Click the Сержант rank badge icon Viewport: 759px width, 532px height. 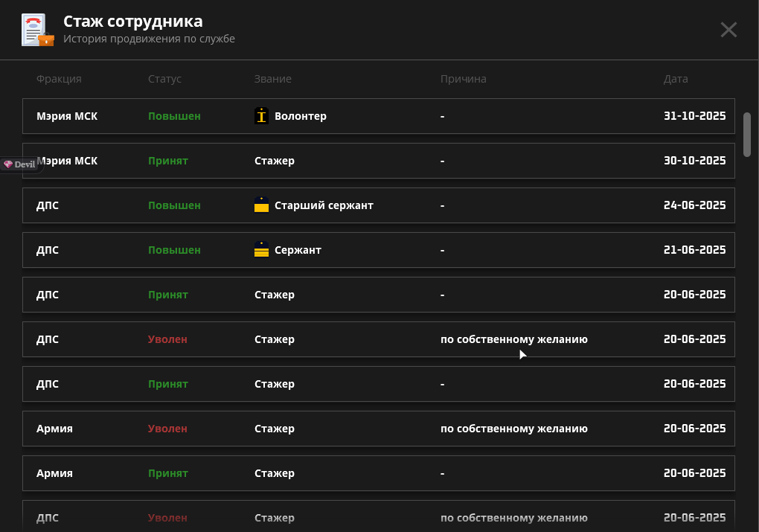click(261, 250)
